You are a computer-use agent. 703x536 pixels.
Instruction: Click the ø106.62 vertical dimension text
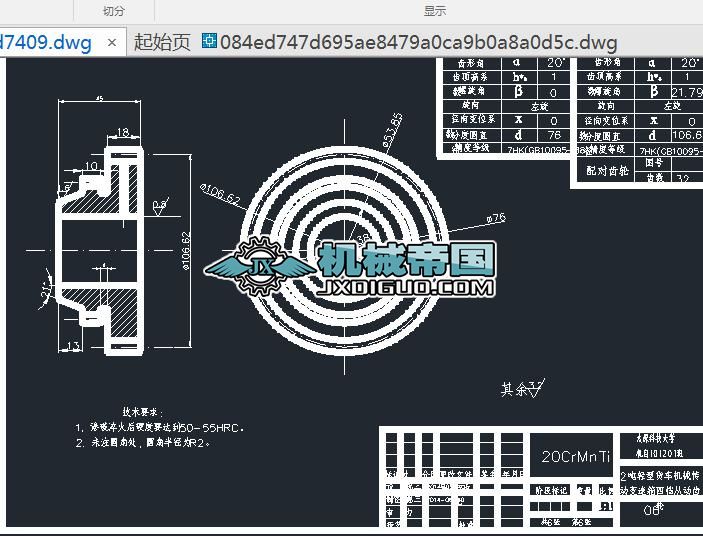coord(186,251)
